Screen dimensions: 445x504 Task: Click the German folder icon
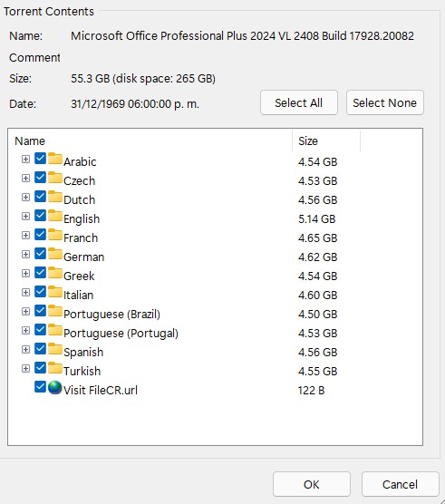coord(55,254)
